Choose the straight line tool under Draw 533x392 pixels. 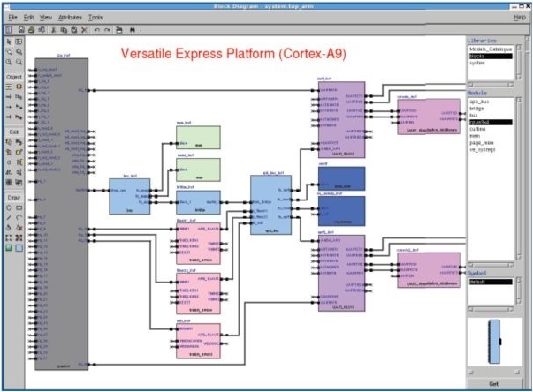9,217
